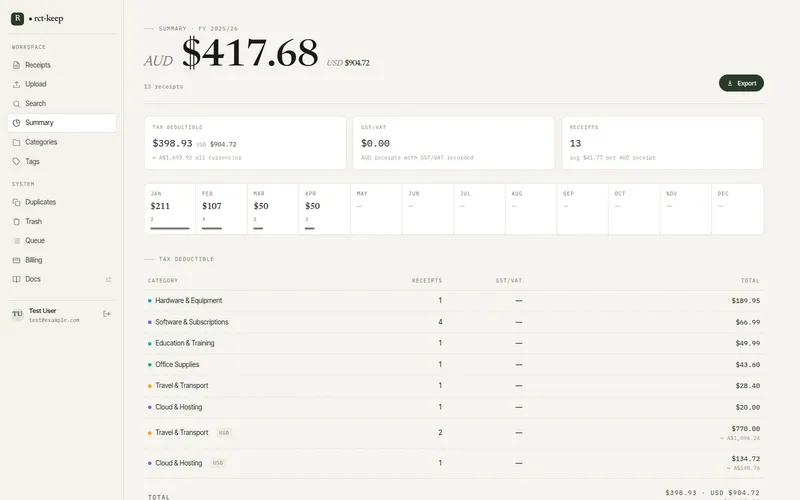Click the green dot beside Office Supplies
This screenshot has height=500, width=800.
(149, 365)
